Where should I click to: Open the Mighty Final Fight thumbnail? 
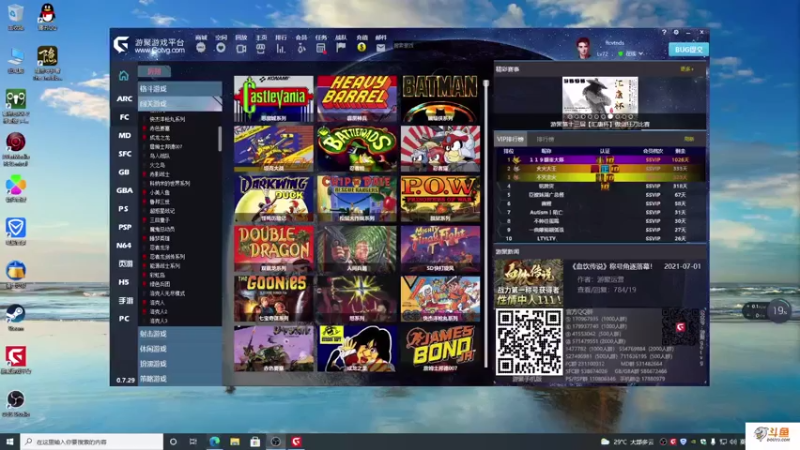[440, 248]
